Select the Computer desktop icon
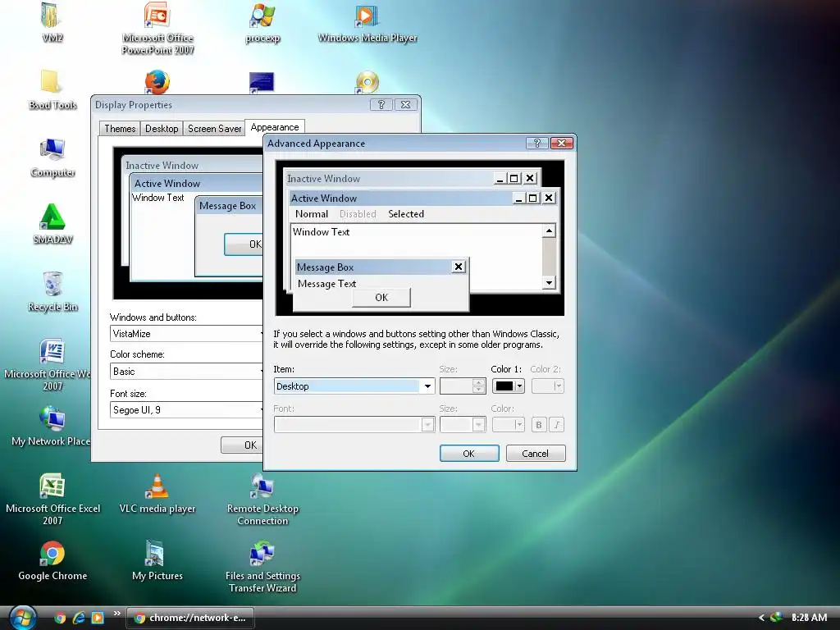 coord(52,157)
